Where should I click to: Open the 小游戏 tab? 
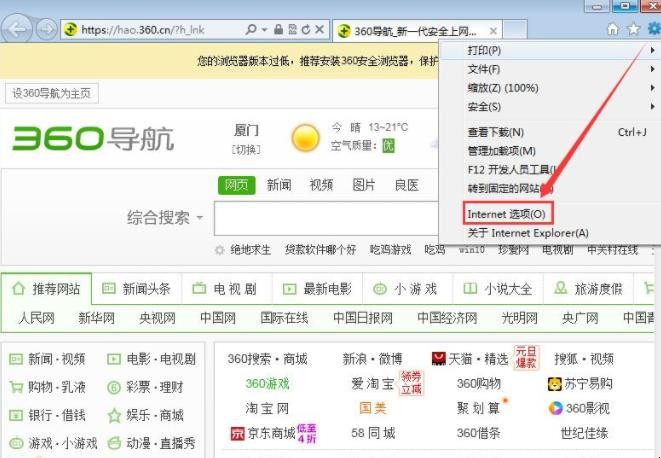(407, 289)
